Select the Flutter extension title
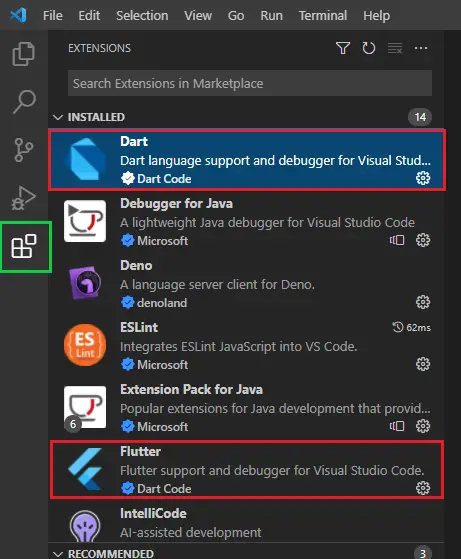This screenshot has height=559, width=461. point(140,452)
